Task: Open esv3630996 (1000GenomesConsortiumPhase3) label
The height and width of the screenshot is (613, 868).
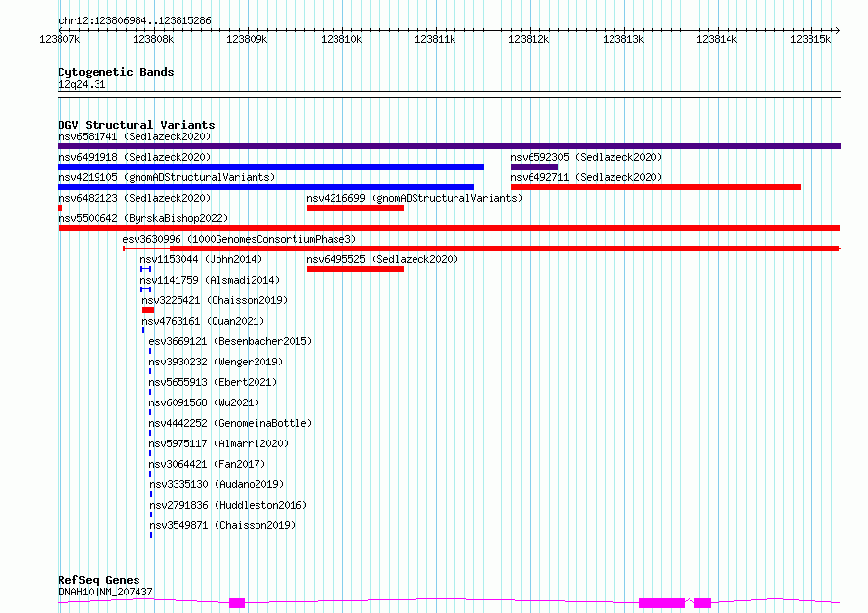Action: pos(239,239)
